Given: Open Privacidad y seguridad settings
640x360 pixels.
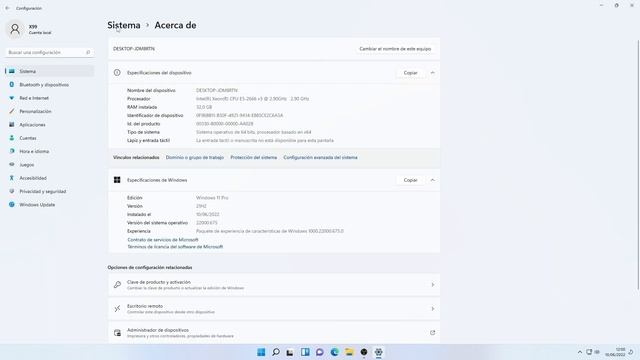Looking at the screenshot, I should pos(49,191).
